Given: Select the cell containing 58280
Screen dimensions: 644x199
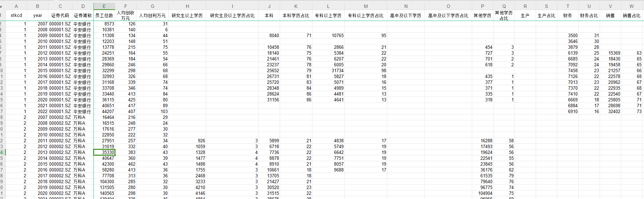Looking at the screenshot, I should (104, 170).
